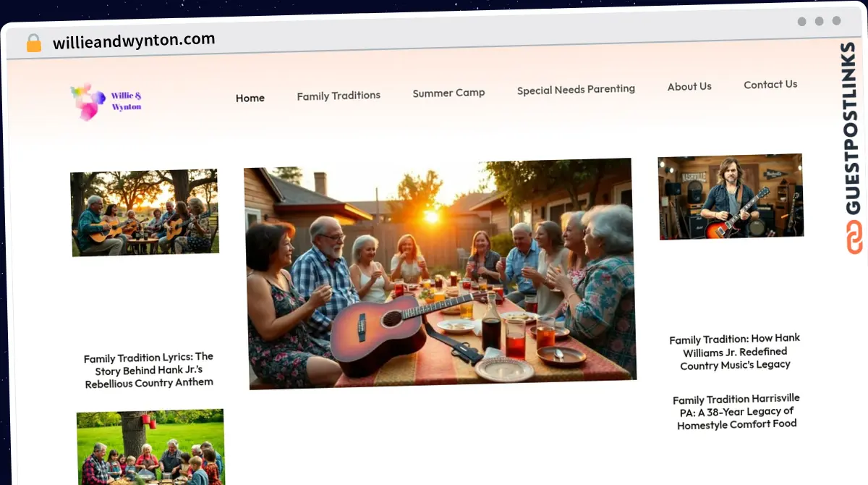
Task: Click the large backyard dinner guitar image
Action: [440, 273]
